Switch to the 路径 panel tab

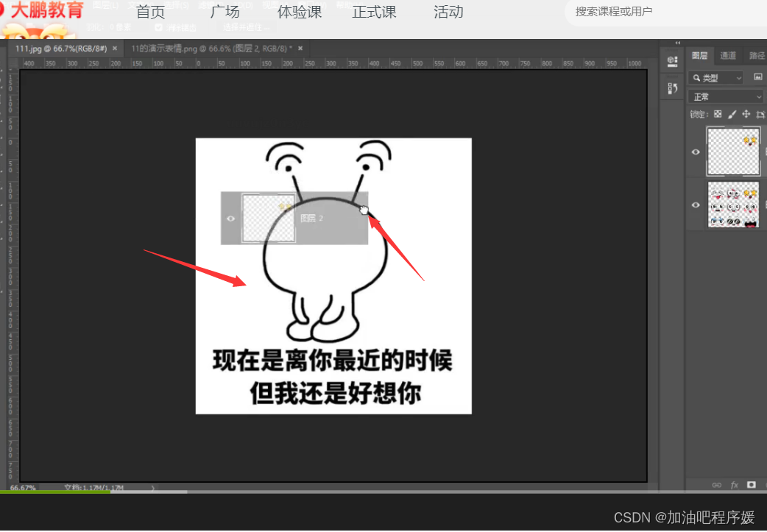(x=757, y=56)
